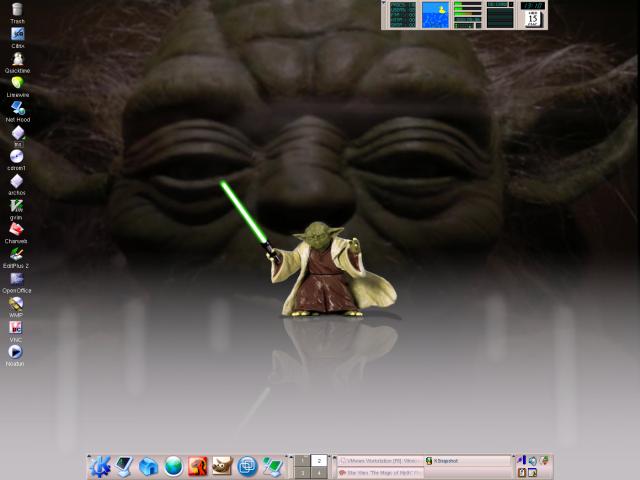Click the speaker volume tray icon

point(533,461)
